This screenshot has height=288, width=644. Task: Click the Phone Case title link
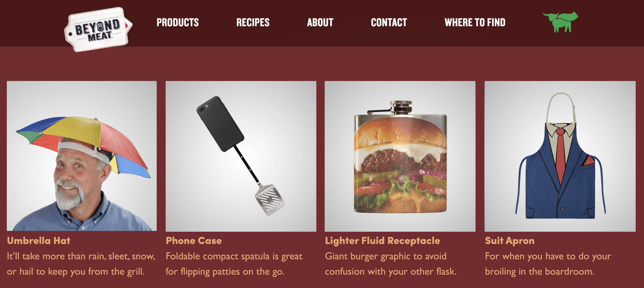[194, 241]
